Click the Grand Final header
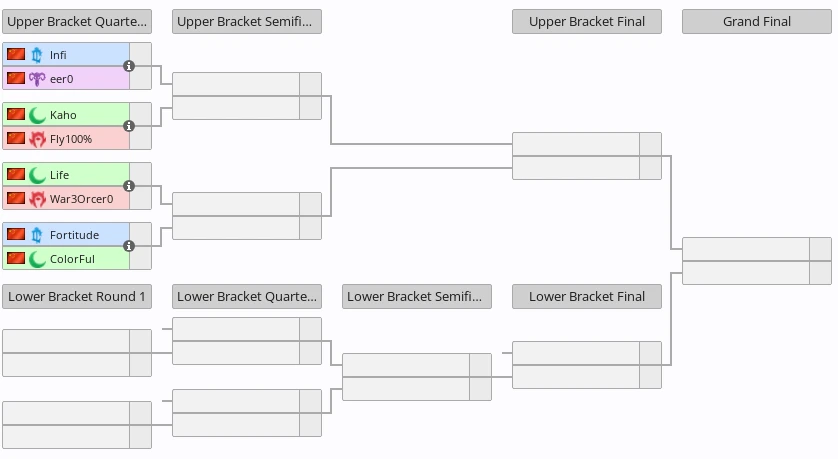This screenshot has width=838, height=459. pos(756,21)
